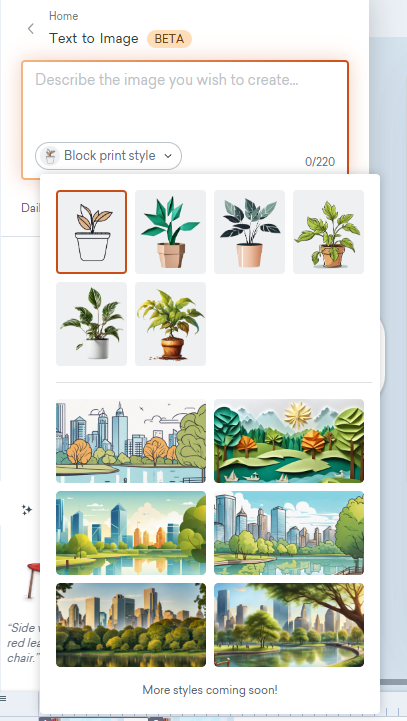Image resolution: width=407 pixels, height=721 pixels.
Task: Click the back chevron beside Home
Action: [31, 29]
